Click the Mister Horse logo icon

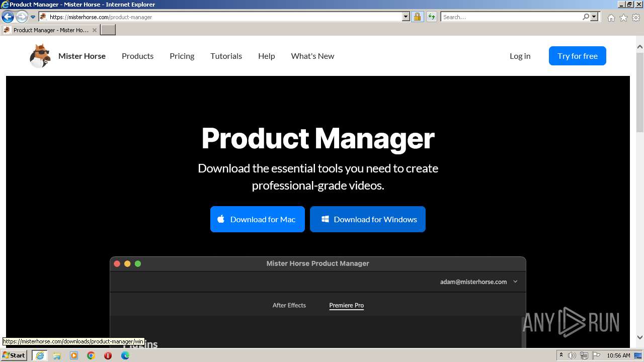(x=40, y=56)
